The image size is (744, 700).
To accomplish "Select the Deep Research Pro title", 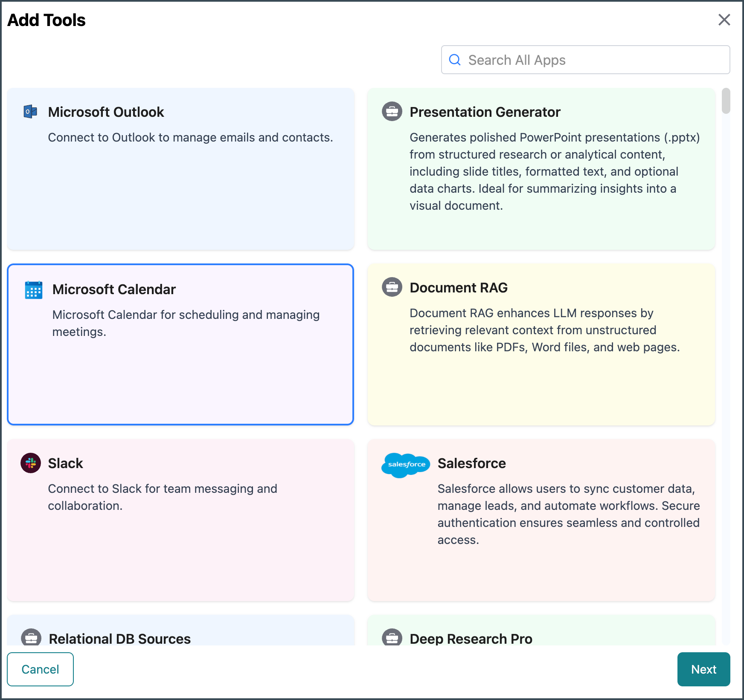I will click(471, 639).
